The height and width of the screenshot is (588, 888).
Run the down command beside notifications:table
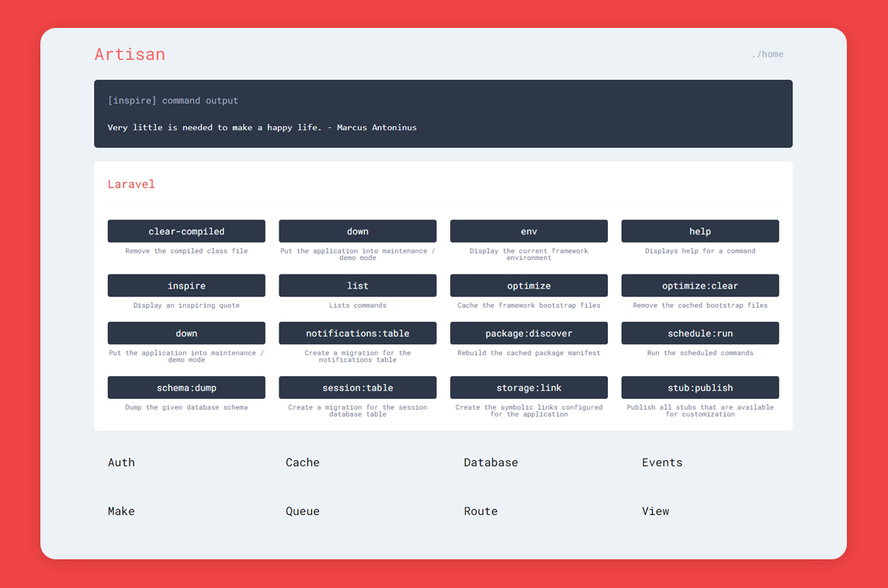pyautogui.click(x=186, y=333)
